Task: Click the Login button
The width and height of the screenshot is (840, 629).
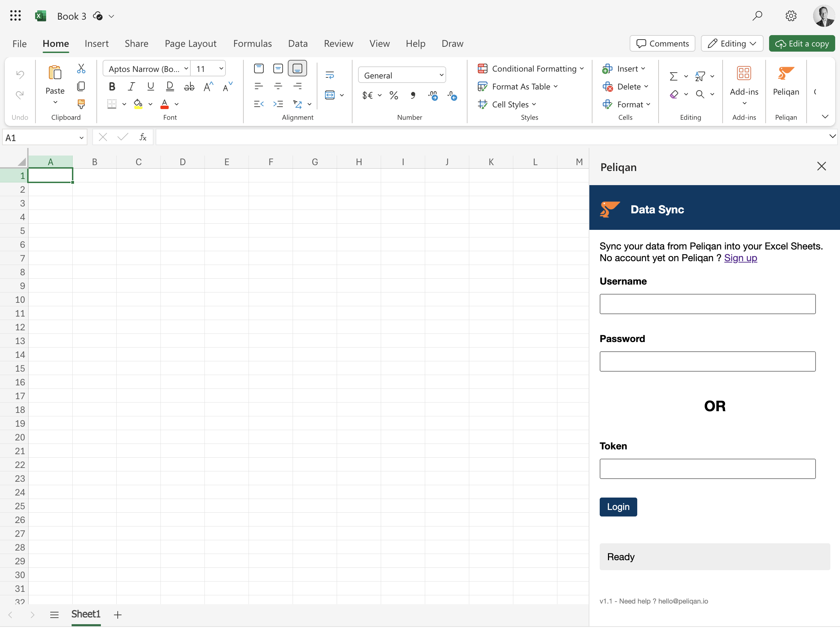Action: point(618,507)
